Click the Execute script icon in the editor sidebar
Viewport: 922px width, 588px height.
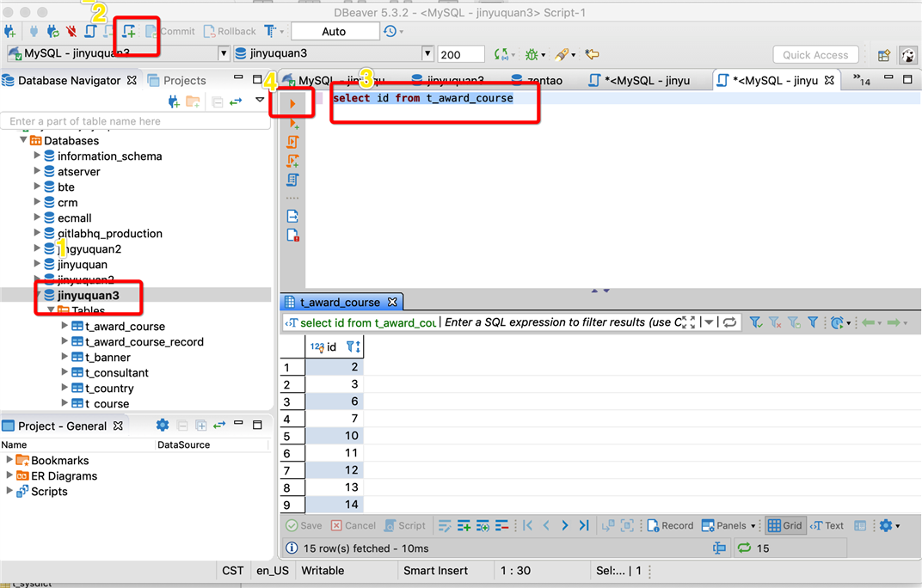click(x=292, y=142)
